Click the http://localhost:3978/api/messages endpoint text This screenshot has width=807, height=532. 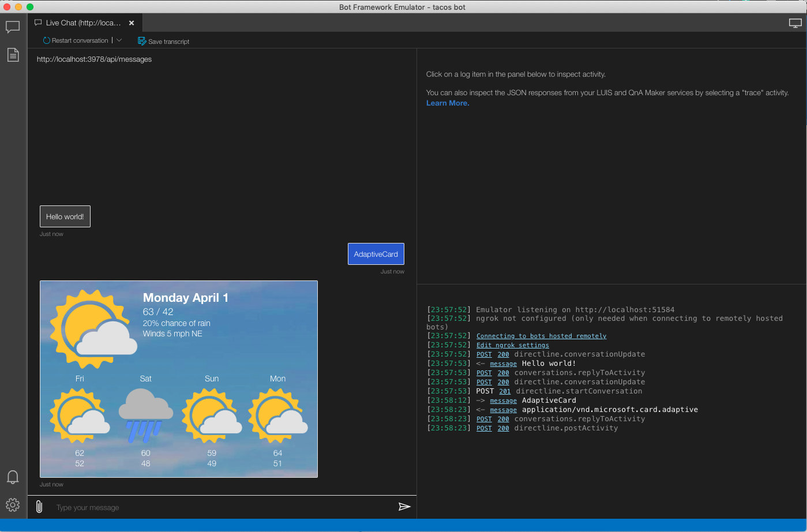[x=94, y=59]
